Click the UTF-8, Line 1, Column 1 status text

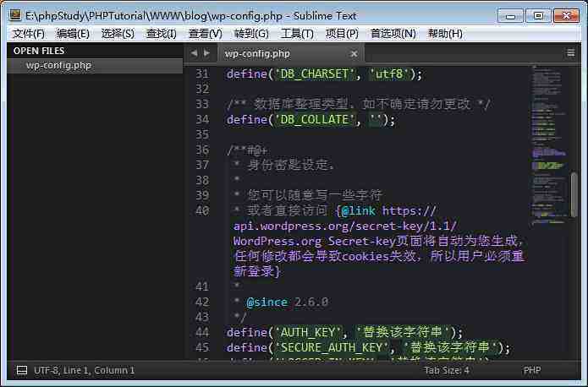coord(85,370)
